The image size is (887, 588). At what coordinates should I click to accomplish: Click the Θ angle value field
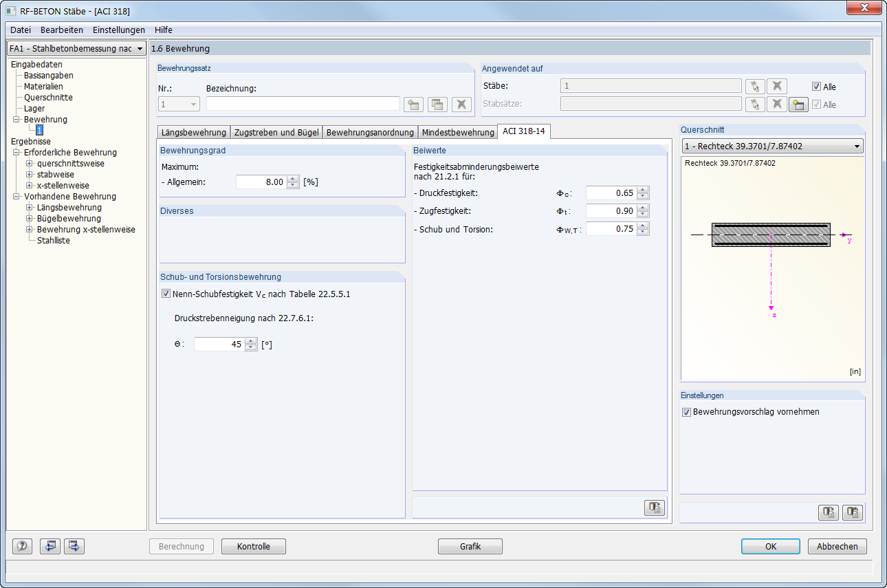pos(219,345)
